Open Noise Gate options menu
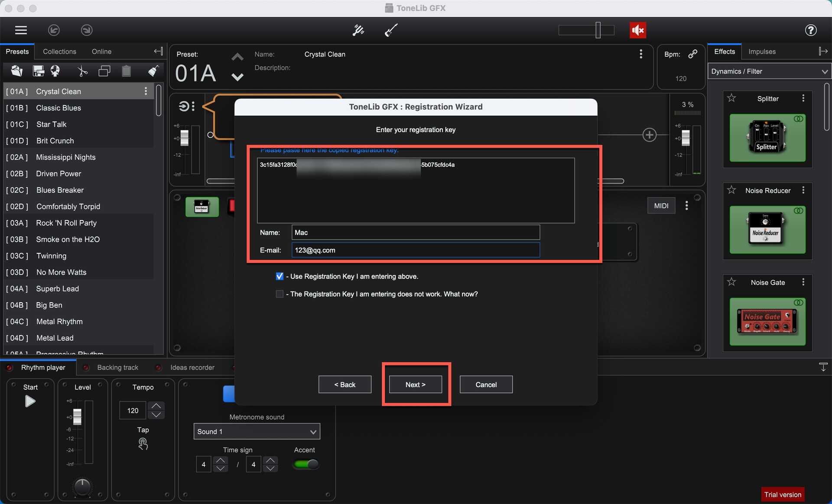This screenshot has height=504, width=832. 803,282
